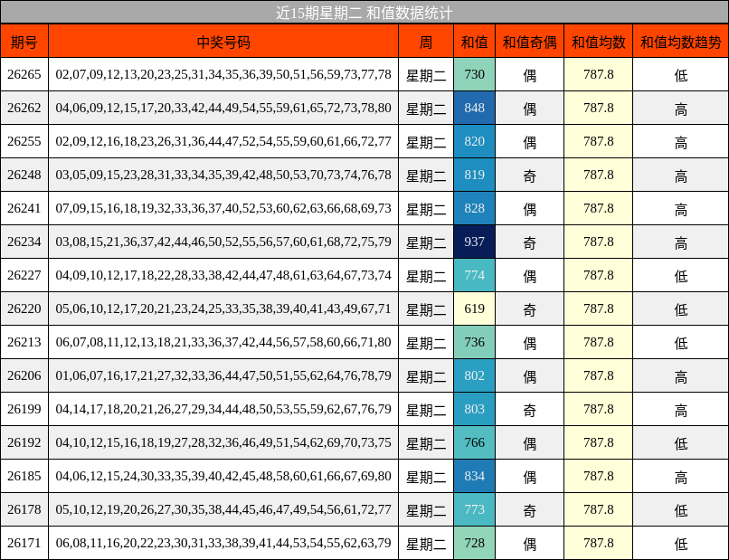Click the title "近15期星期二 和值数据统计"
The height and width of the screenshot is (560, 729).
tap(364, 13)
